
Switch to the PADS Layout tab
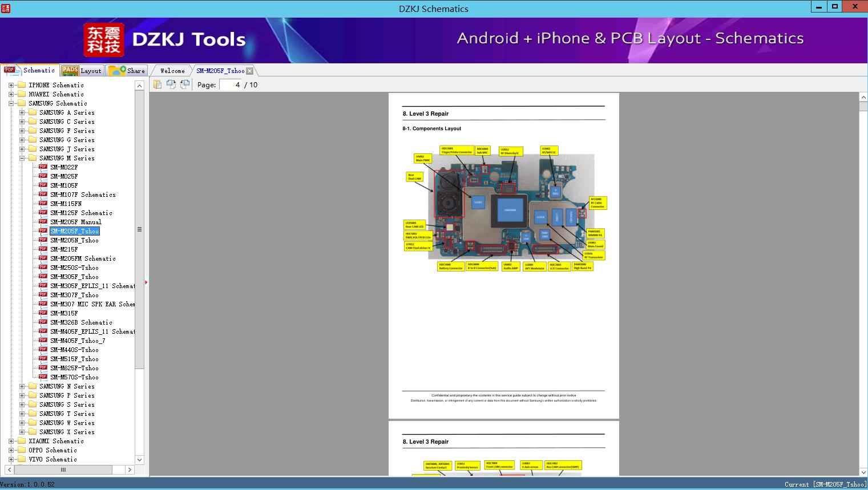click(x=82, y=71)
